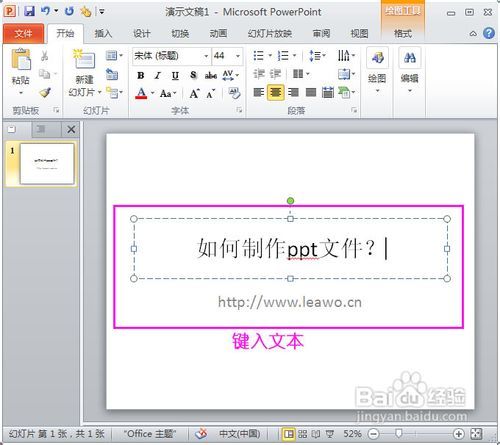This screenshot has width=500, height=445.
Task: Toggle center text alignment
Action: 276,92
